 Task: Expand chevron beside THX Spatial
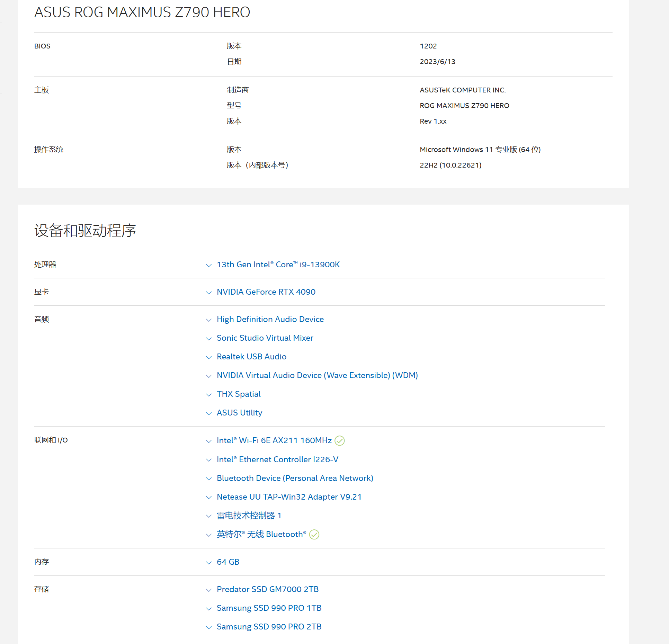[208, 395]
